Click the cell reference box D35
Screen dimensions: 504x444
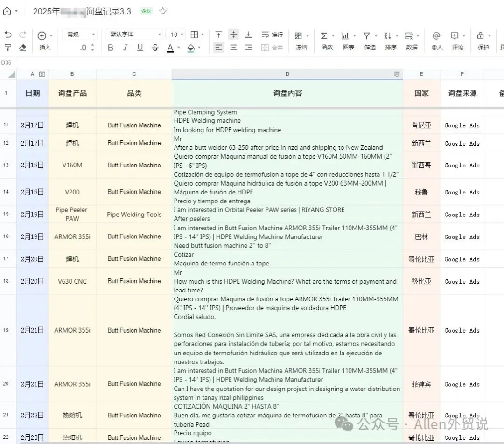tap(7, 62)
